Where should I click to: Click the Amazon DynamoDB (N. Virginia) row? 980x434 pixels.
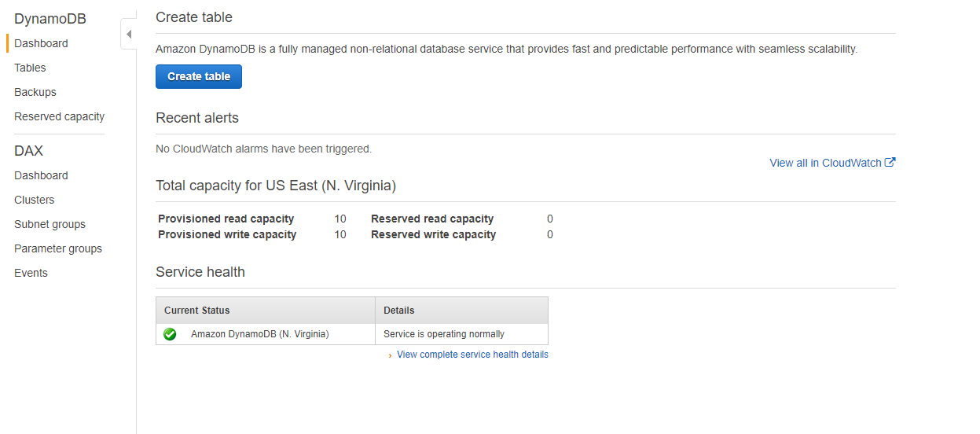[352, 334]
